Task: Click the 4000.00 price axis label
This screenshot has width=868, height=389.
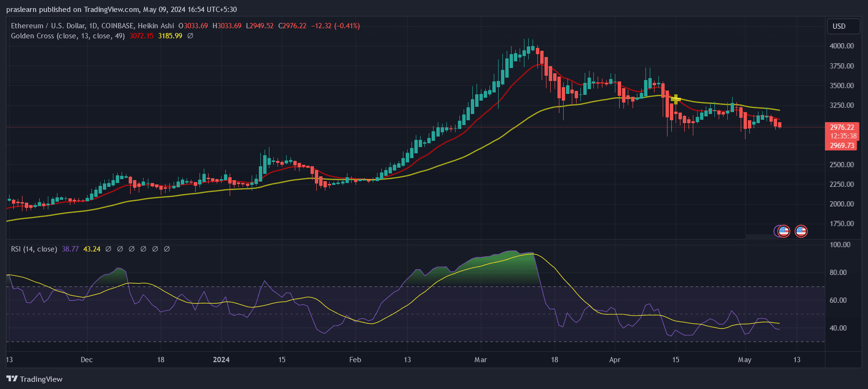Action: click(x=842, y=46)
